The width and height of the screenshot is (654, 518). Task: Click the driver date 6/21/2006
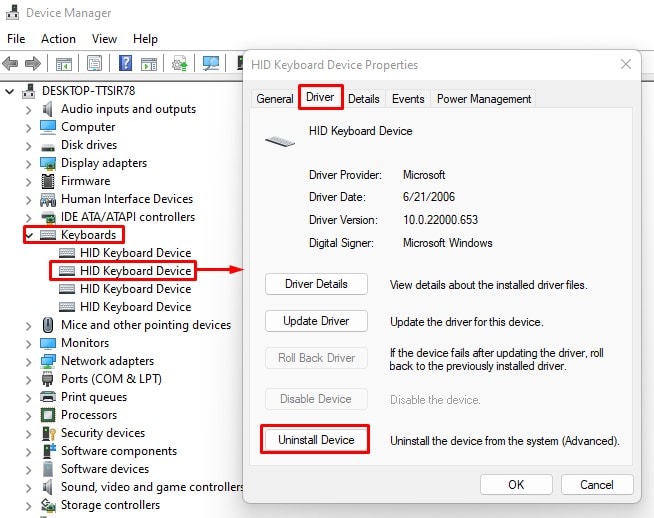coord(429,197)
